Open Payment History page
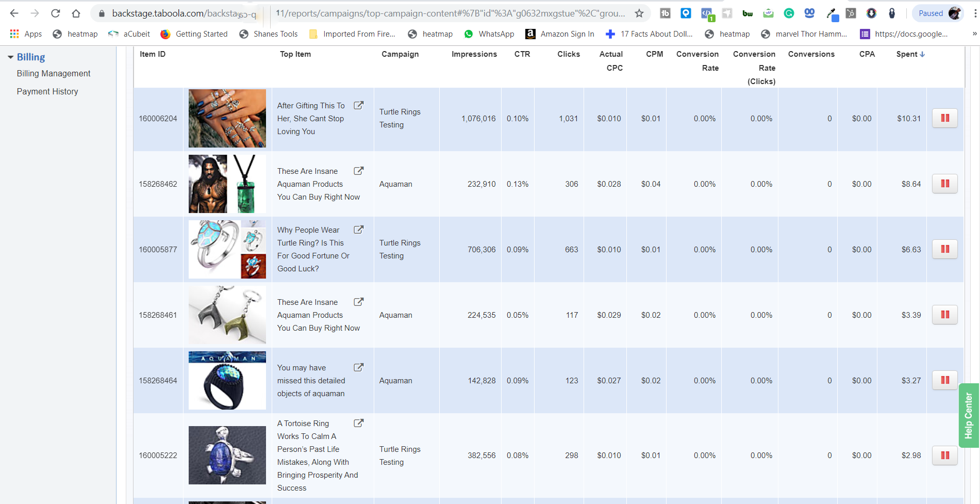The image size is (980, 504). [47, 91]
